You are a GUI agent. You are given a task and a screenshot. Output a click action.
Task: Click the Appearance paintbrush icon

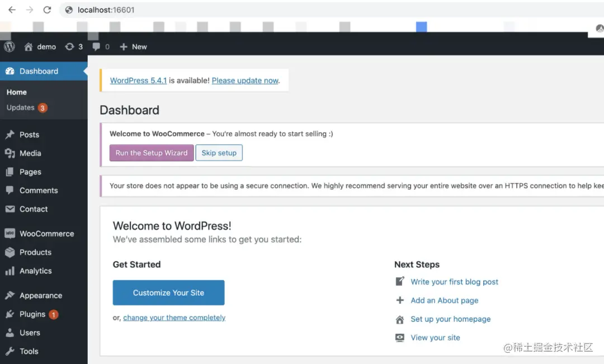point(10,295)
